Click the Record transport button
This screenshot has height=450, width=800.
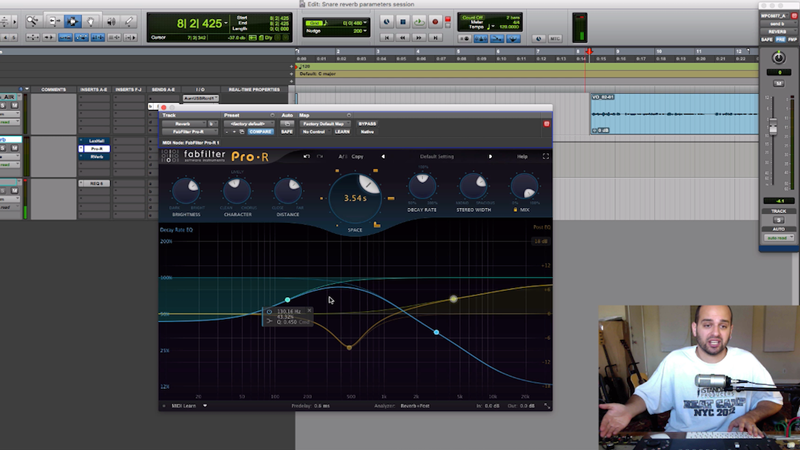(435, 21)
